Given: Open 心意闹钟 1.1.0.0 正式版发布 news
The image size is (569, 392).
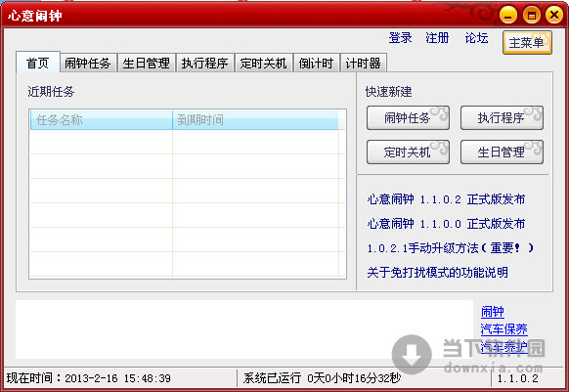Looking at the screenshot, I should pos(446,224).
